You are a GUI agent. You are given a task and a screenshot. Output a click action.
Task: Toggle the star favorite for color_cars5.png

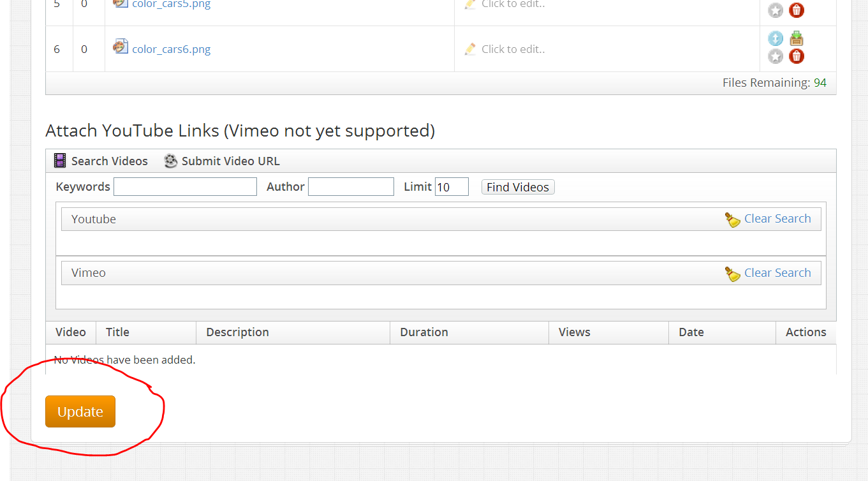click(x=775, y=10)
